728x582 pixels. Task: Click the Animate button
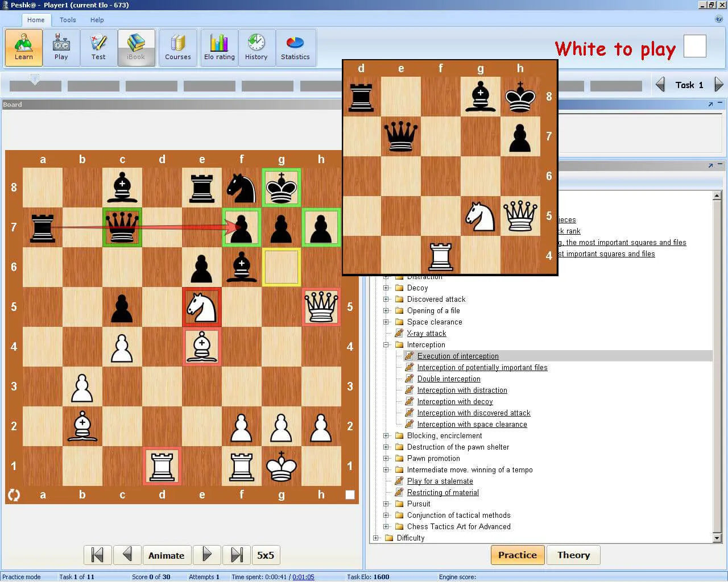tap(166, 555)
